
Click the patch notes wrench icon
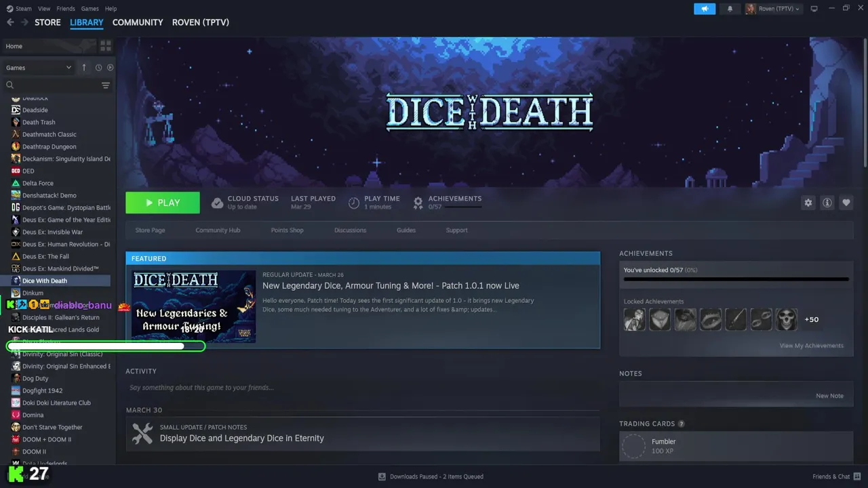point(142,434)
